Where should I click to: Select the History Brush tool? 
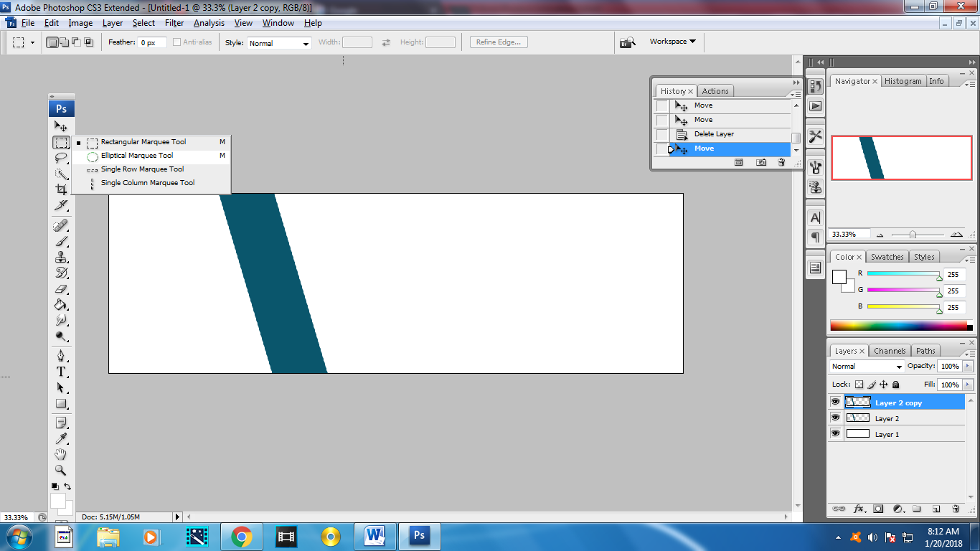tap(61, 273)
